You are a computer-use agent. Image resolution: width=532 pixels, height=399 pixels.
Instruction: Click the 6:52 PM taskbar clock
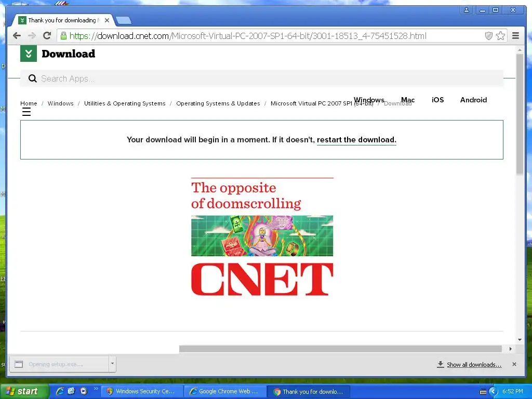[x=513, y=391]
